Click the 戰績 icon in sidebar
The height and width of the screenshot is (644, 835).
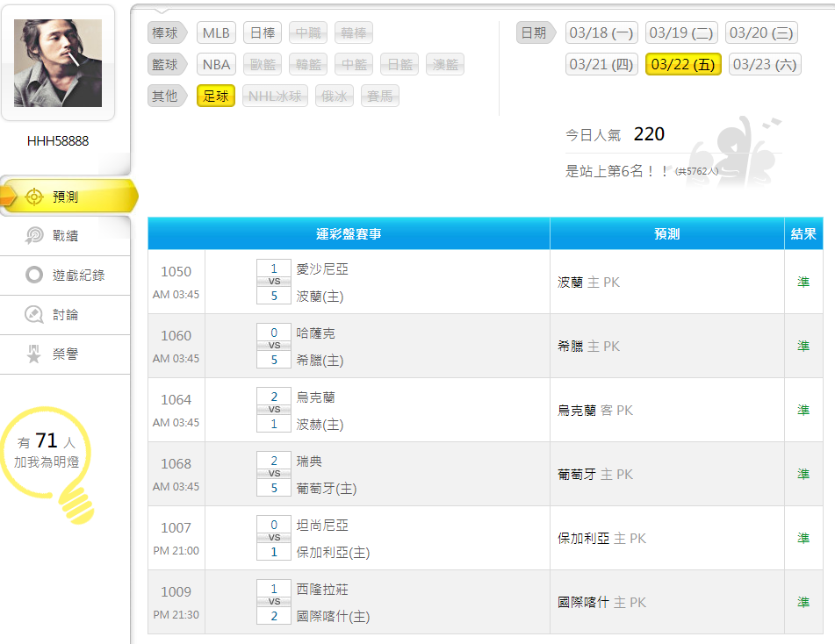coord(34,235)
